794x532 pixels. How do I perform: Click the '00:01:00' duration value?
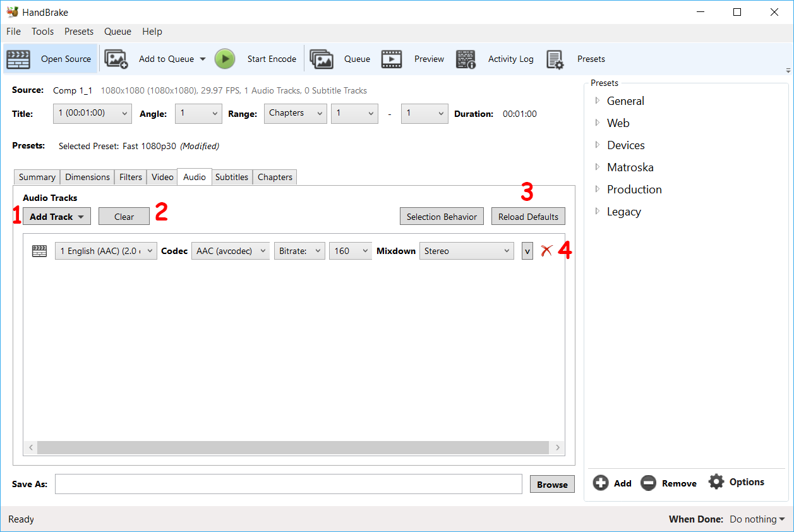(520, 114)
